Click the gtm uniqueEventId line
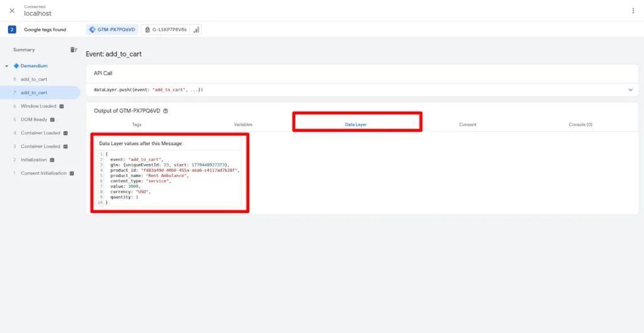 pos(170,165)
